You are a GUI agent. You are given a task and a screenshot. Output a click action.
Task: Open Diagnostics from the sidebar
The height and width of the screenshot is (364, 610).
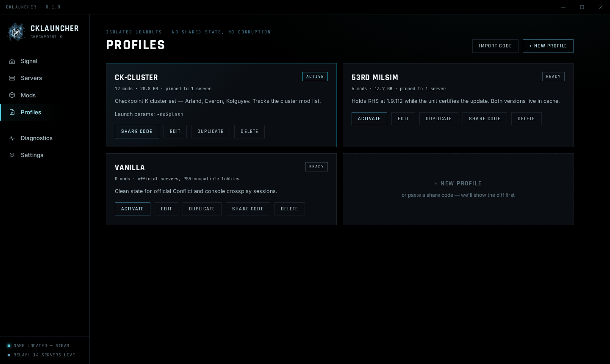click(44, 138)
